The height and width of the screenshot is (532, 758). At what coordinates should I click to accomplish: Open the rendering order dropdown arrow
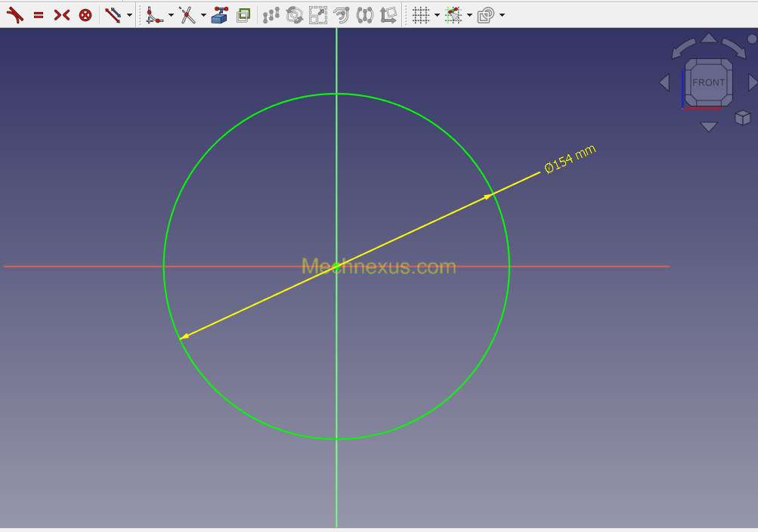503,15
